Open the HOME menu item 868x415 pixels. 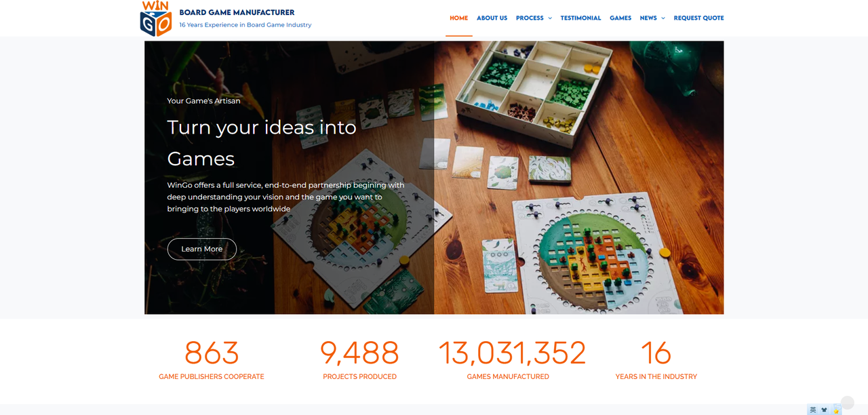(459, 18)
